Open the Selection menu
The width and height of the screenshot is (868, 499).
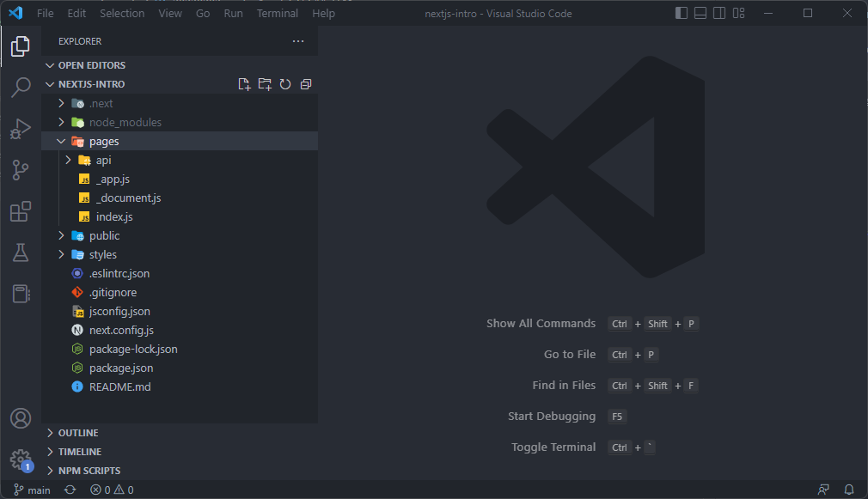pyautogui.click(x=122, y=13)
